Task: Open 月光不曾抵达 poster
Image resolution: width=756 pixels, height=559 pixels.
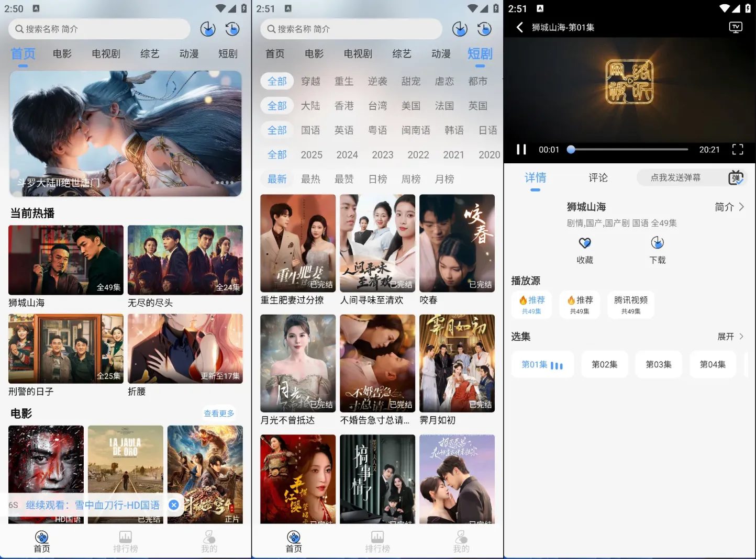Action: tap(298, 363)
